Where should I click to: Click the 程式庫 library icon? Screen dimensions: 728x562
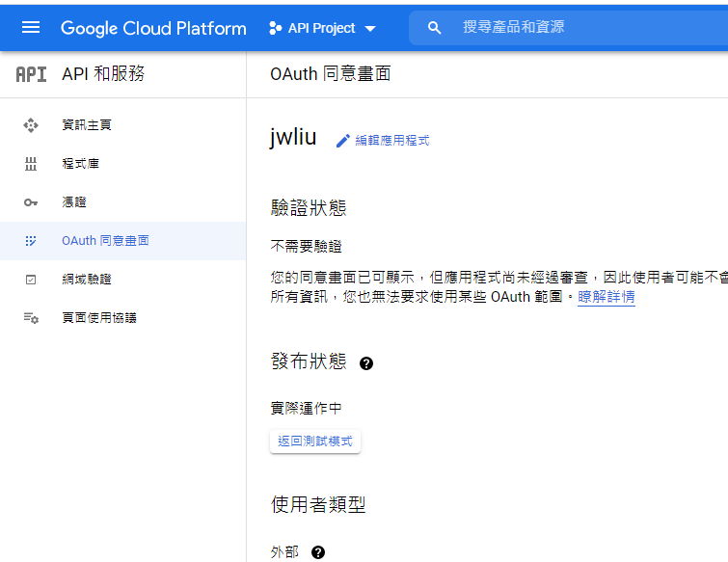(x=31, y=164)
